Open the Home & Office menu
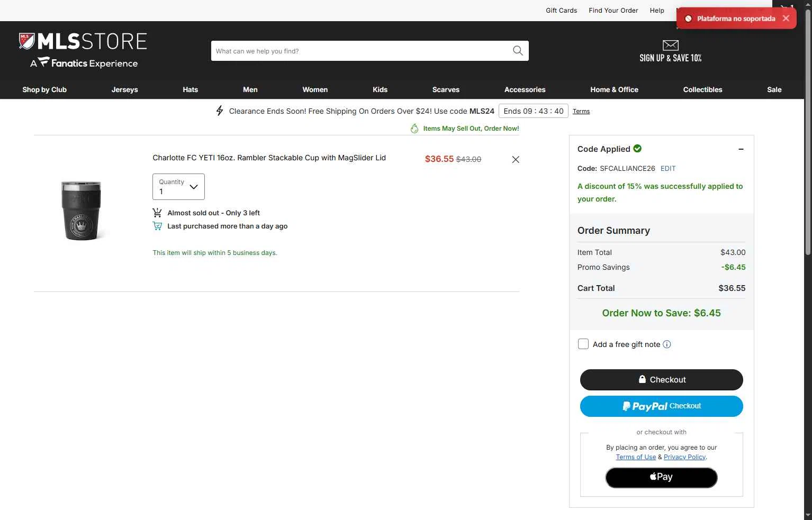 [615, 90]
